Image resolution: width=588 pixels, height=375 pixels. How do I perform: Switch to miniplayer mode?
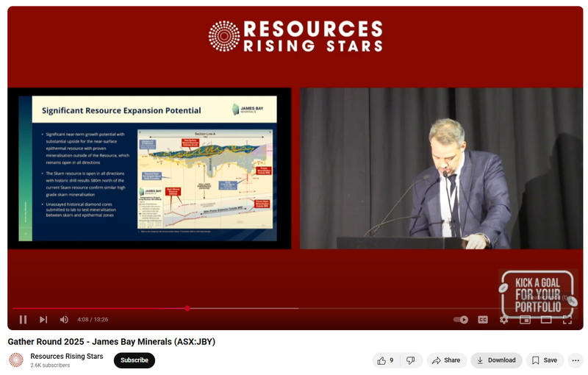coord(525,320)
